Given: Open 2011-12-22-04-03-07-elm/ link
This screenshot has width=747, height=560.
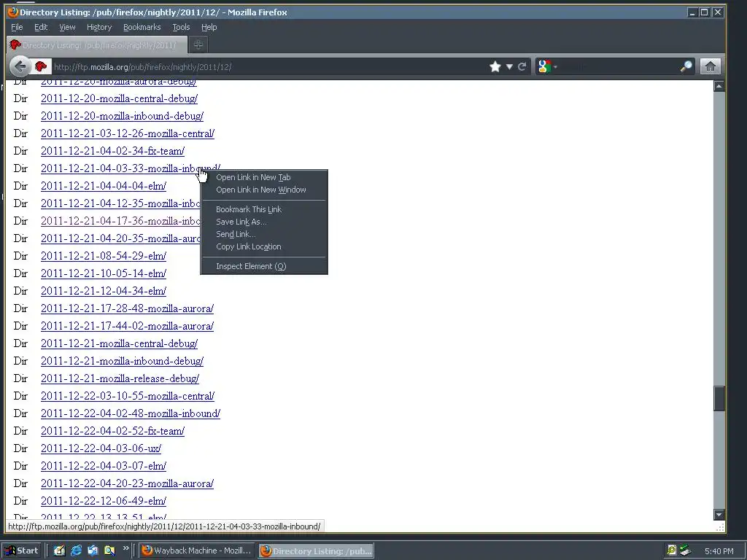Looking at the screenshot, I should click(104, 466).
